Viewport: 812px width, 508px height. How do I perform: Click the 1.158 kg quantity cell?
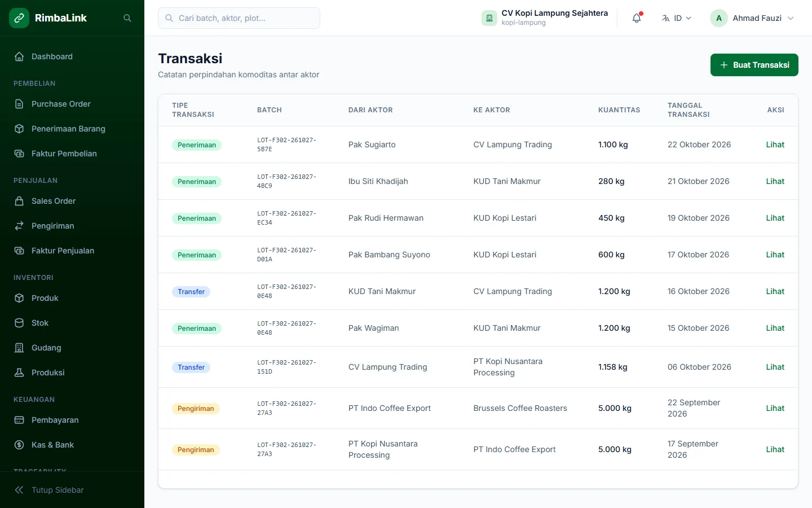tap(612, 367)
